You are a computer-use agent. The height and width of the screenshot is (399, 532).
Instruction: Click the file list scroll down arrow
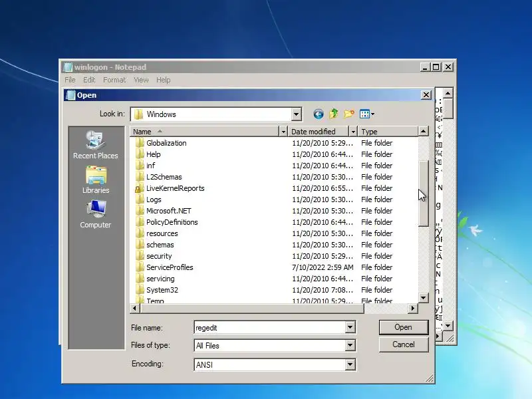(x=424, y=298)
